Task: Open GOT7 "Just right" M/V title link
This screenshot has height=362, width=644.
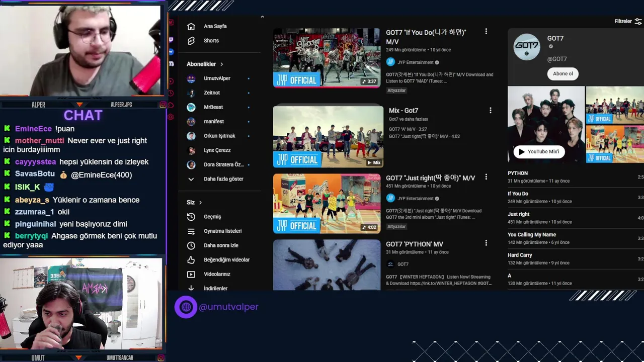Action: tap(430, 178)
